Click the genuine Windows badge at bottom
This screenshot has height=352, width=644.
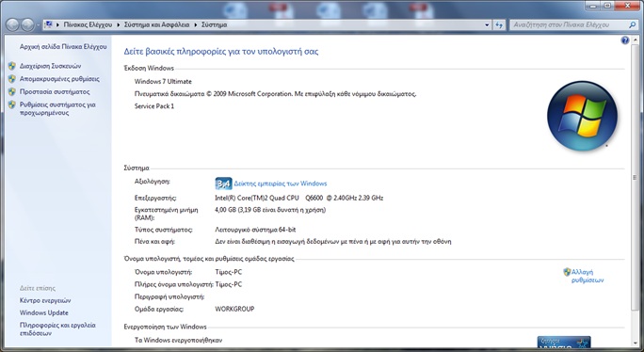click(x=563, y=342)
